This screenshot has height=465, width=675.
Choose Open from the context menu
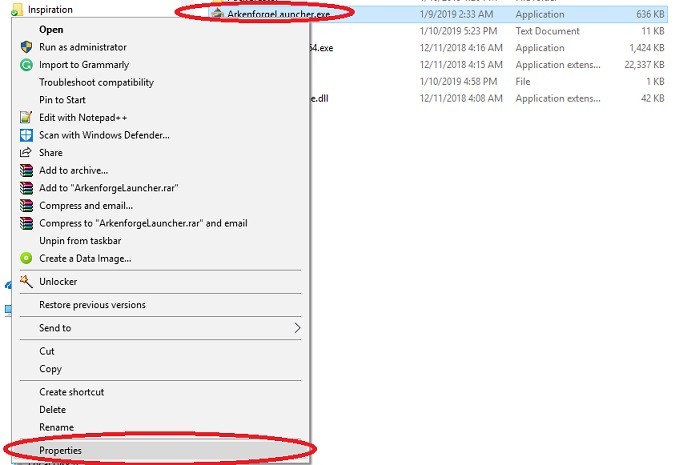click(x=51, y=30)
